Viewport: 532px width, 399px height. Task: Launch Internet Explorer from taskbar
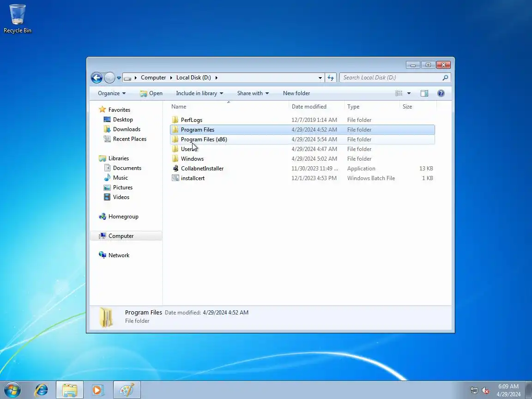coord(42,390)
